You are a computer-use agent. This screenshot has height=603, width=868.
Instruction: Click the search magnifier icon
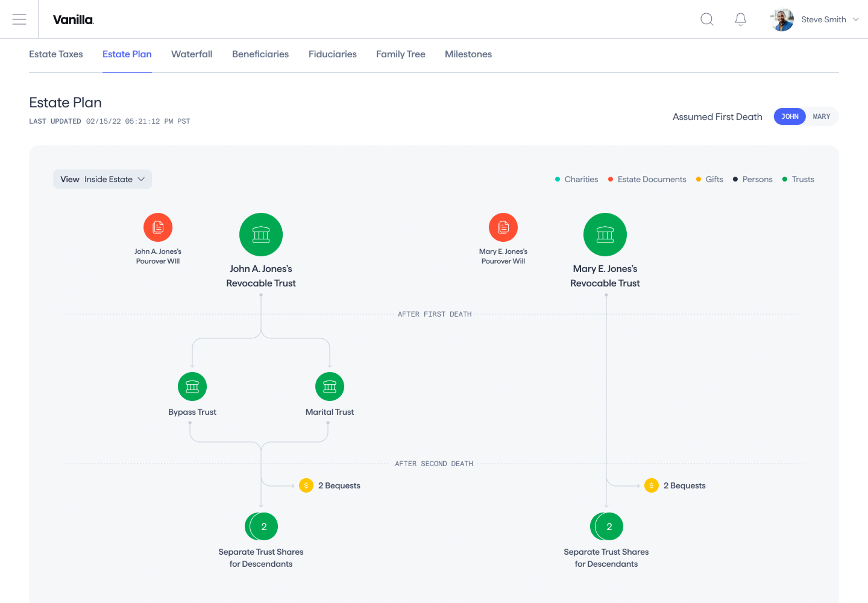706,19
